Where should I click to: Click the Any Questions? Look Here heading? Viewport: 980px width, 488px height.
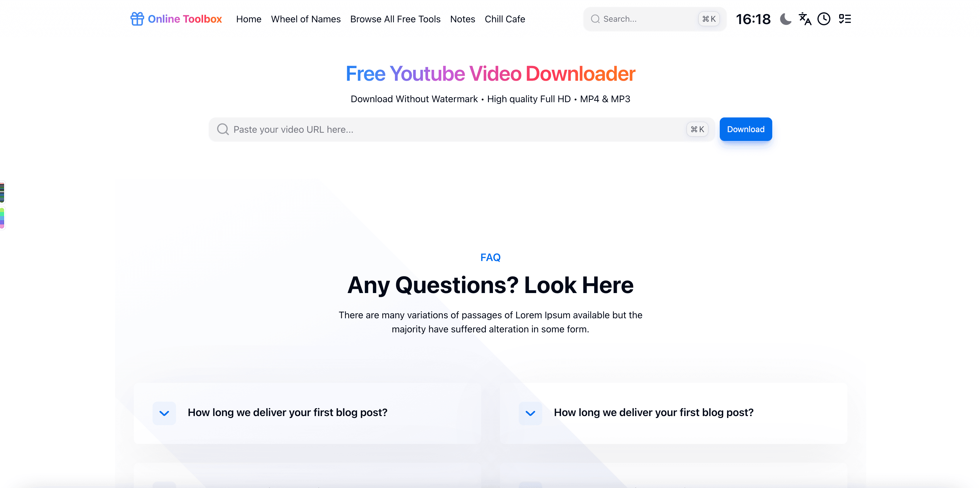(490, 285)
